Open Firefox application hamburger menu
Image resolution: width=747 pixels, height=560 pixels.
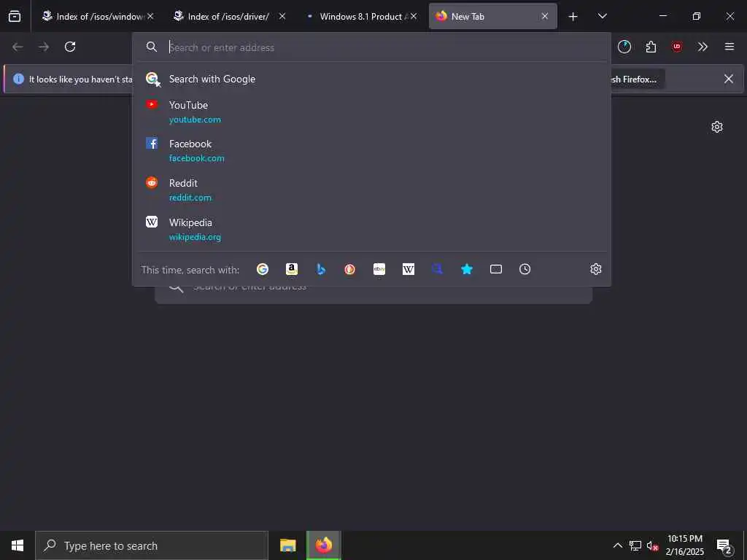pos(729,47)
